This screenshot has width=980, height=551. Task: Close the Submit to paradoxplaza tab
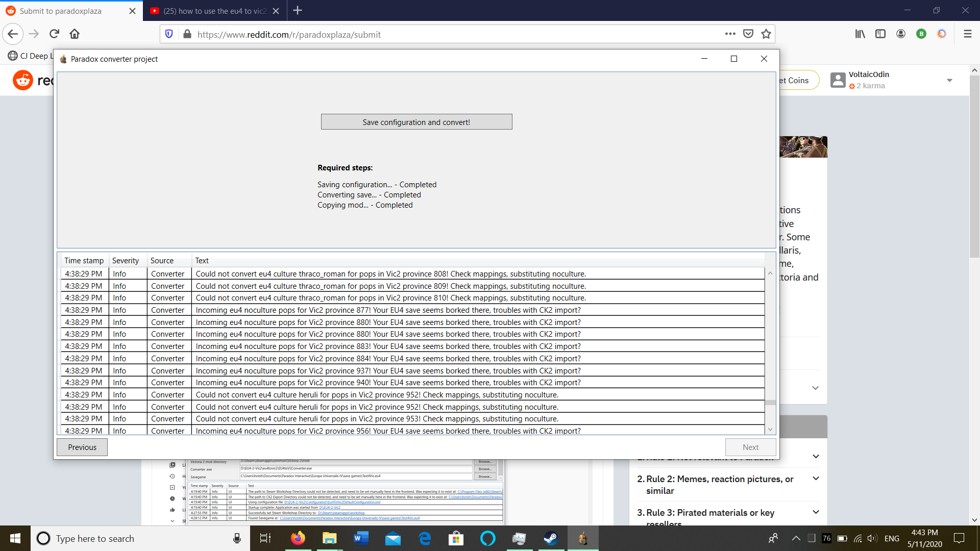click(132, 11)
